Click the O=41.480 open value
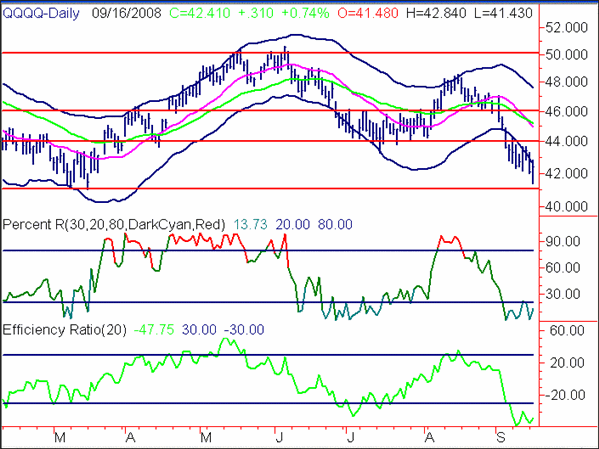 click(368, 13)
